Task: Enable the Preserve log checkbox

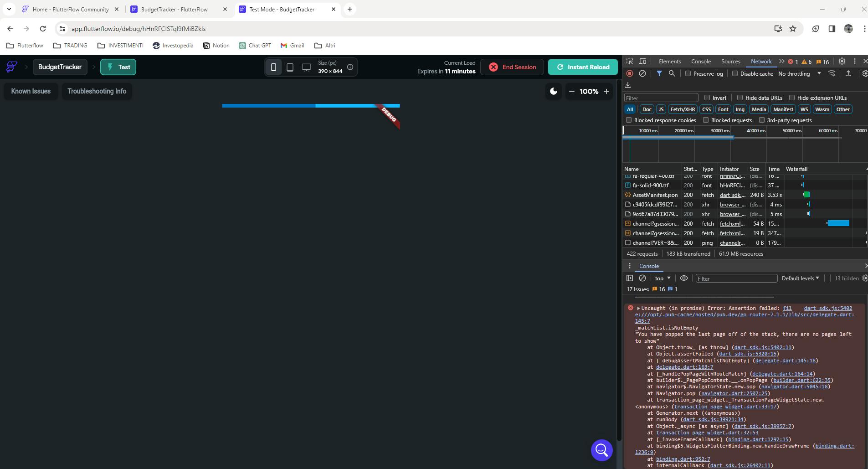Action: pyautogui.click(x=688, y=73)
